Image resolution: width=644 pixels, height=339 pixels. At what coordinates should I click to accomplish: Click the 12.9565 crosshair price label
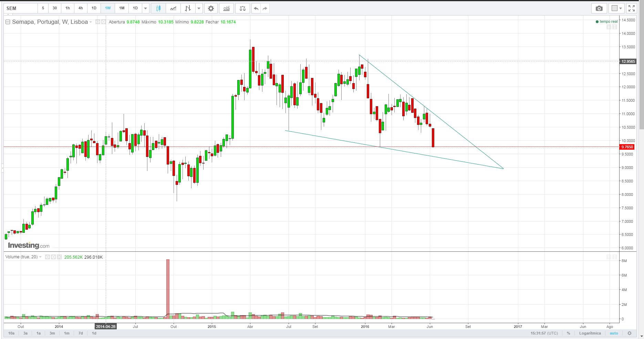tap(627, 61)
